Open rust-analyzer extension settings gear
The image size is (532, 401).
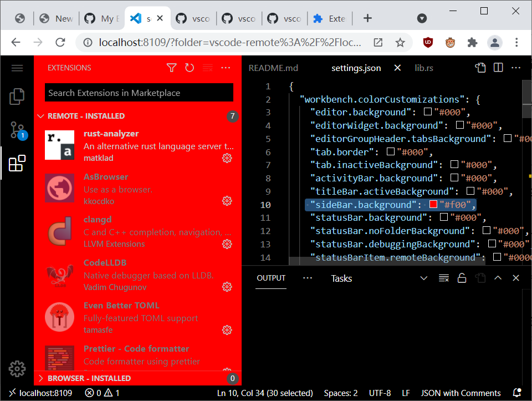point(227,158)
